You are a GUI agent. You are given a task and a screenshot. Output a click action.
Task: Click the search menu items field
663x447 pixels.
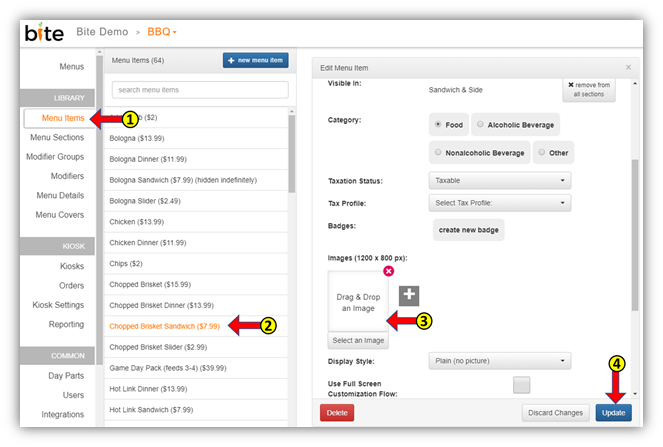pos(200,91)
